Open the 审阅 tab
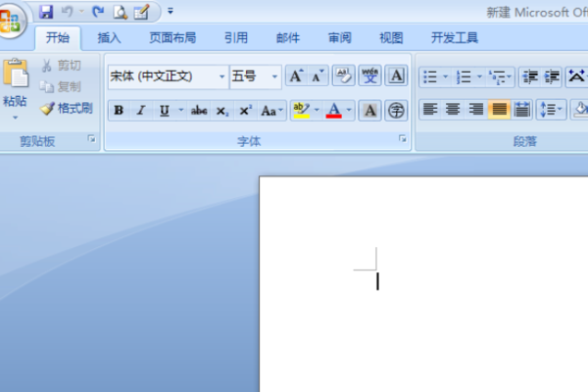Viewport: 588px width, 392px height. 340,38
